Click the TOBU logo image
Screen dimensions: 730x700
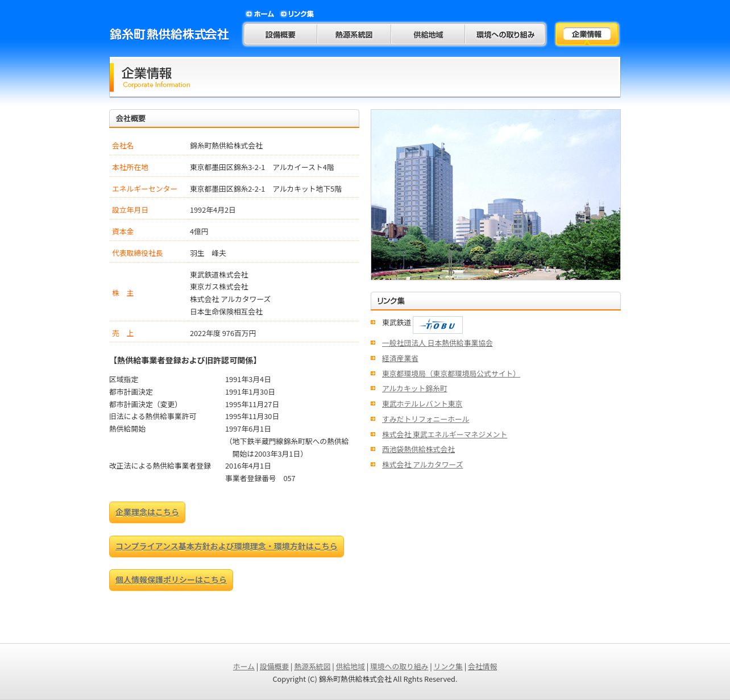(x=437, y=325)
